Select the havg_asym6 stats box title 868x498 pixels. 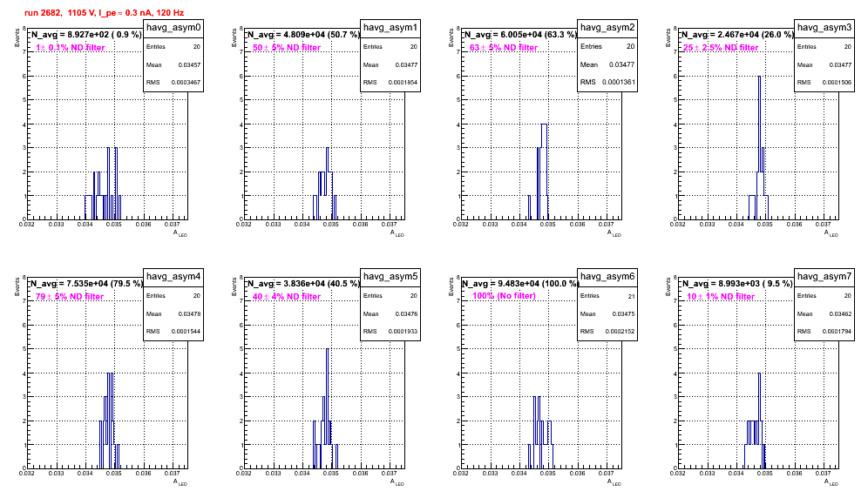pos(607,276)
